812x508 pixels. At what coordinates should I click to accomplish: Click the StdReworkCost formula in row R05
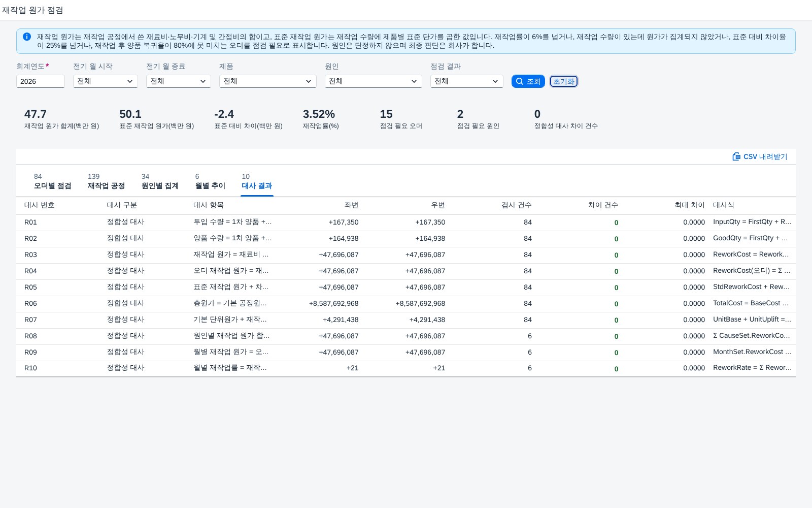pyautogui.click(x=752, y=287)
